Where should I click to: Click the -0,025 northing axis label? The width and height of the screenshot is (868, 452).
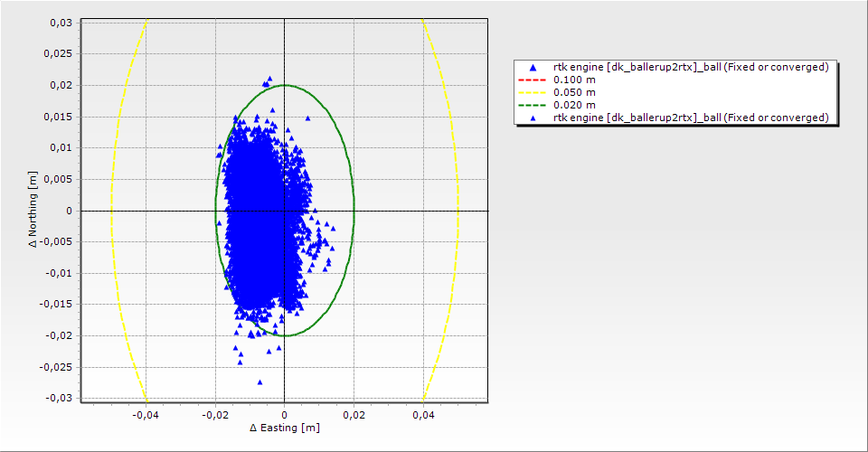click(x=56, y=367)
